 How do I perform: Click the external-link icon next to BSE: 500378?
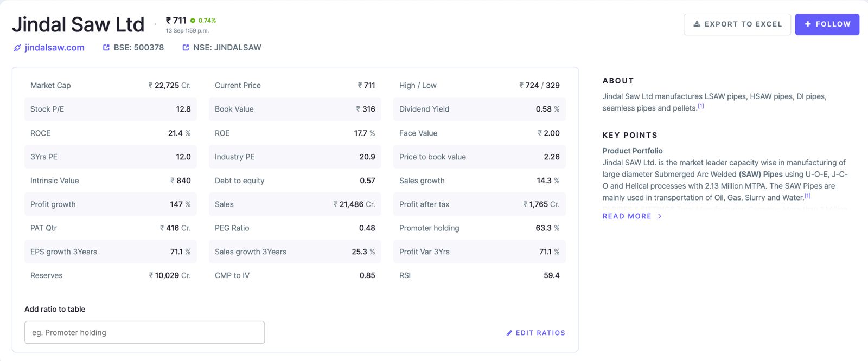106,48
